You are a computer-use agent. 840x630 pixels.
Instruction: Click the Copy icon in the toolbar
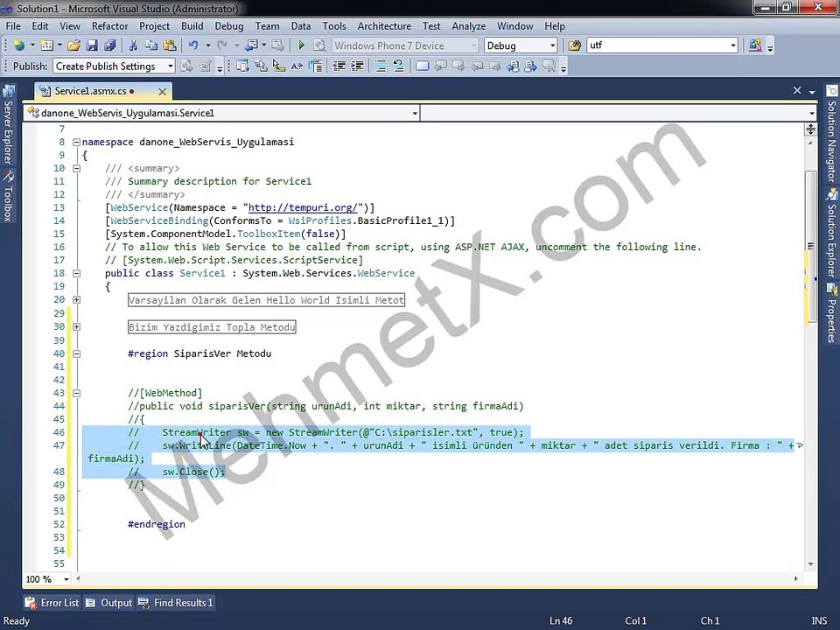click(x=151, y=45)
